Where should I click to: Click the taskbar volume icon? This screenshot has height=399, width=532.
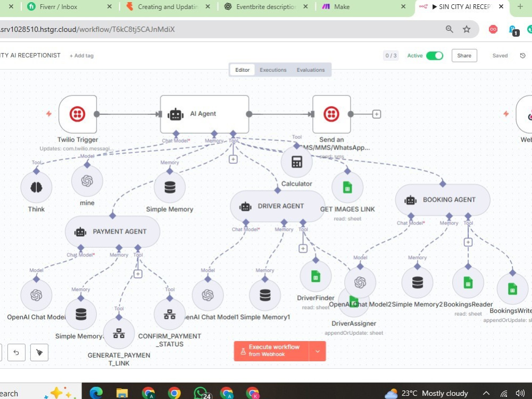(520, 393)
